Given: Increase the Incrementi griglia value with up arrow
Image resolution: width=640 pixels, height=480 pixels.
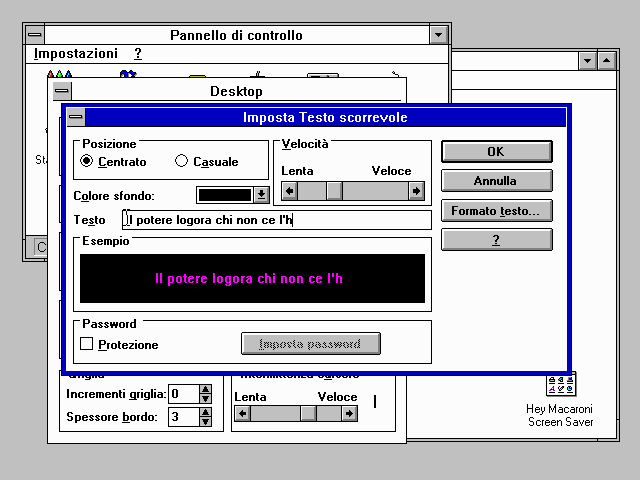Looking at the screenshot, I should click(x=206, y=389).
